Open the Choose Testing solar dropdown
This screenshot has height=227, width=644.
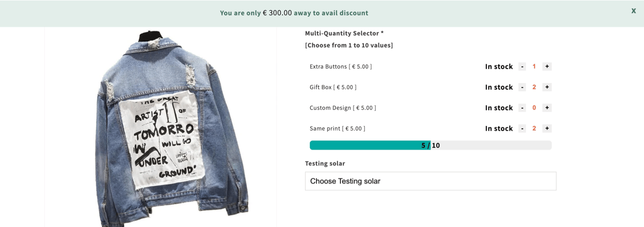tap(430, 181)
